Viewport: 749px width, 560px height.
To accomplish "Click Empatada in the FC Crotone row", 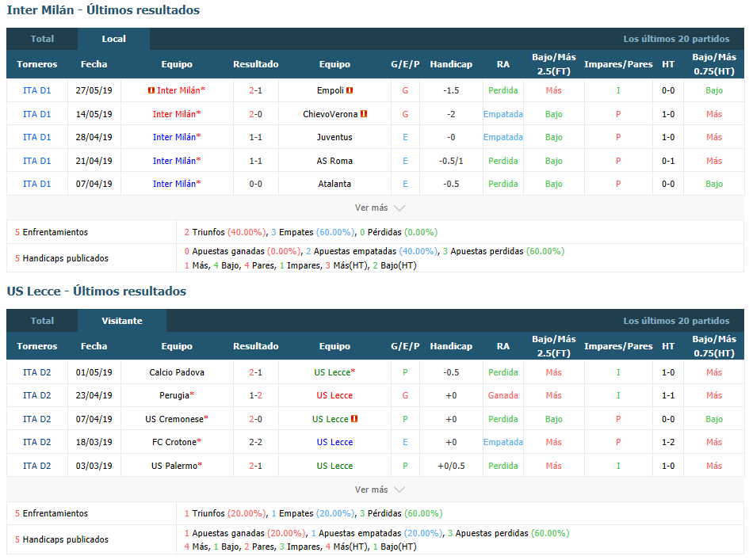I will [x=503, y=442].
